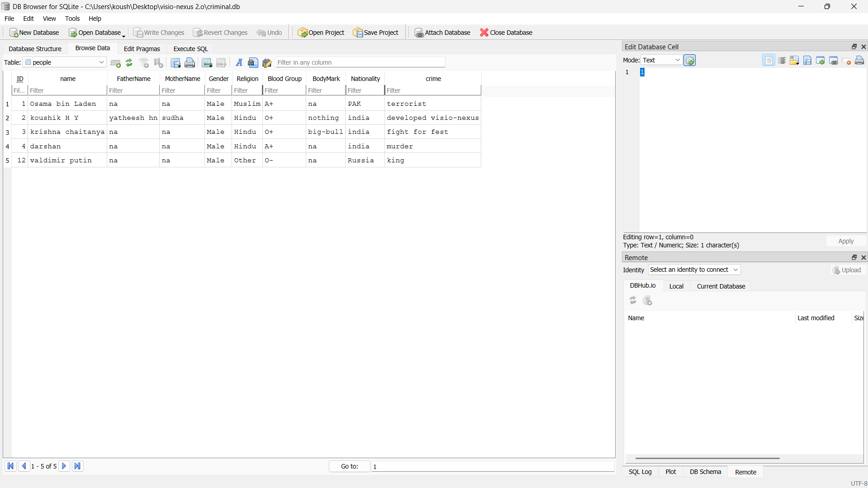This screenshot has height=488, width=868.
Task: Switch to the Execute SQL tab
Action: [191, 49]
